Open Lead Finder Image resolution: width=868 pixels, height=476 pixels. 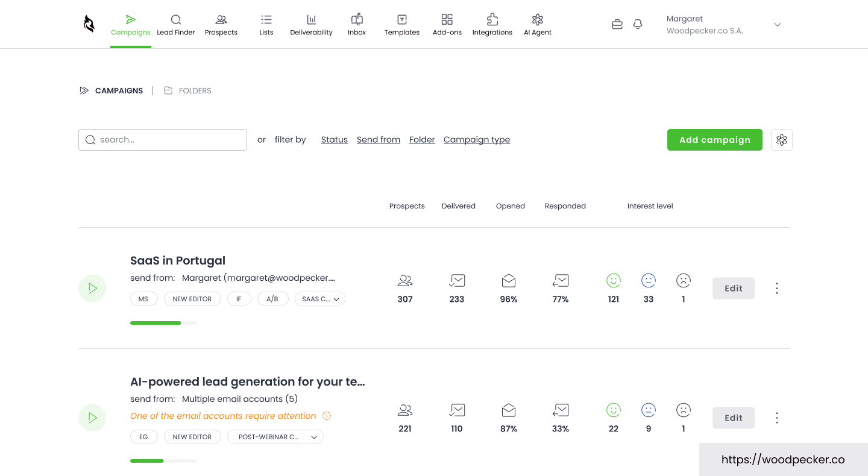pyautogui.click(x=176, y=25)
